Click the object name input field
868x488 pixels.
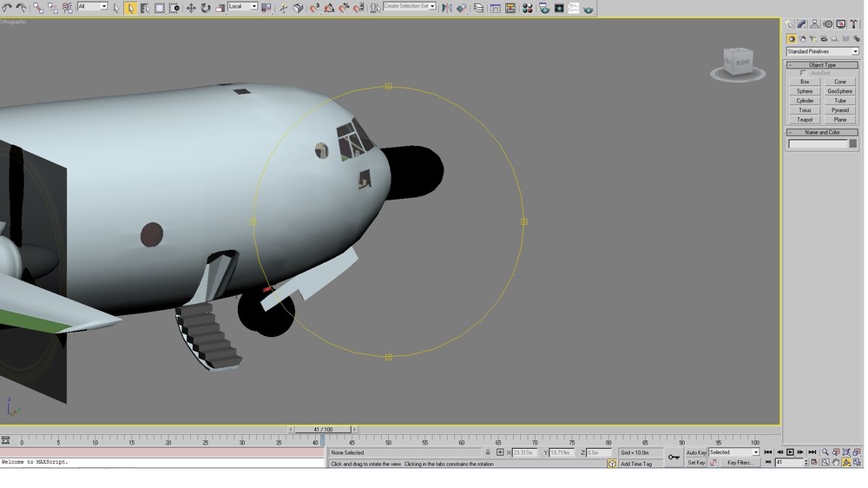[x=819, y=144]
